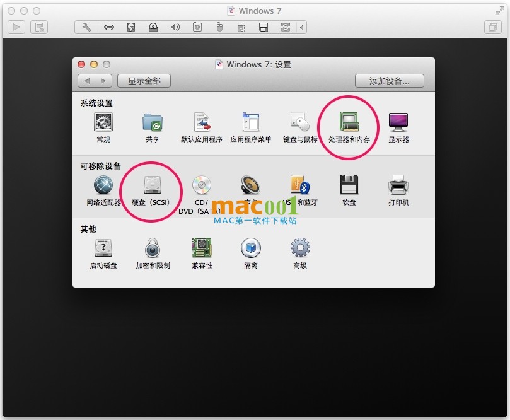This screenshot has width=510, height=420.
Task: Open the 软盘 floppy disk settings
Action: pyautogui.click(x=349, y=191)
